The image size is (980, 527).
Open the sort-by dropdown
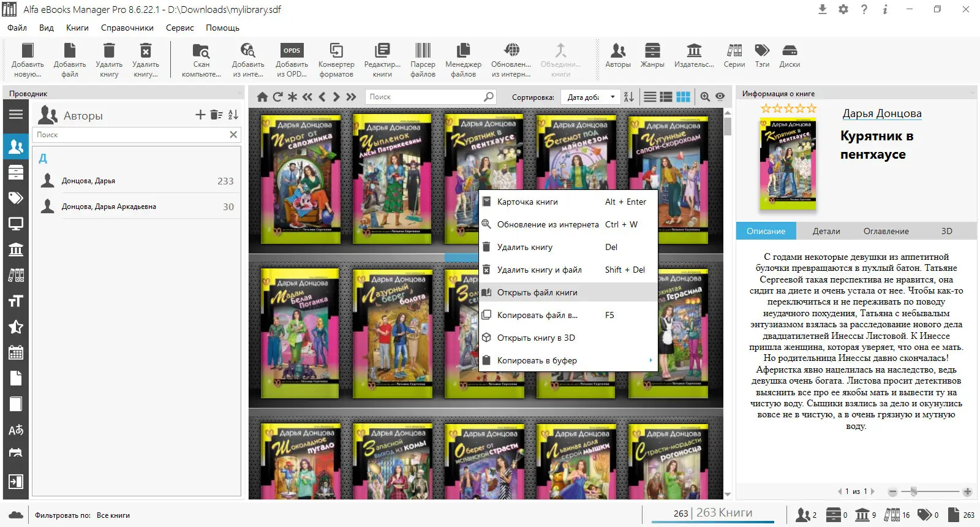pyautogui.click(x=590, y=97)
